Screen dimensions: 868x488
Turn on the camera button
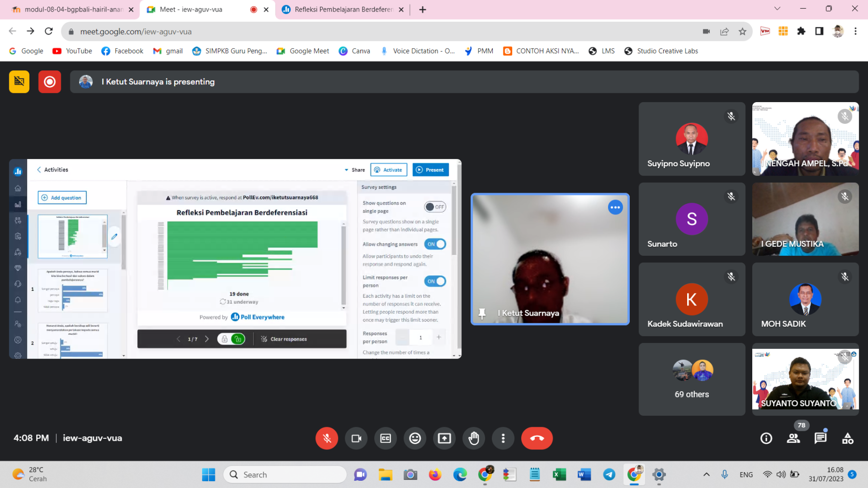point(356,438)
